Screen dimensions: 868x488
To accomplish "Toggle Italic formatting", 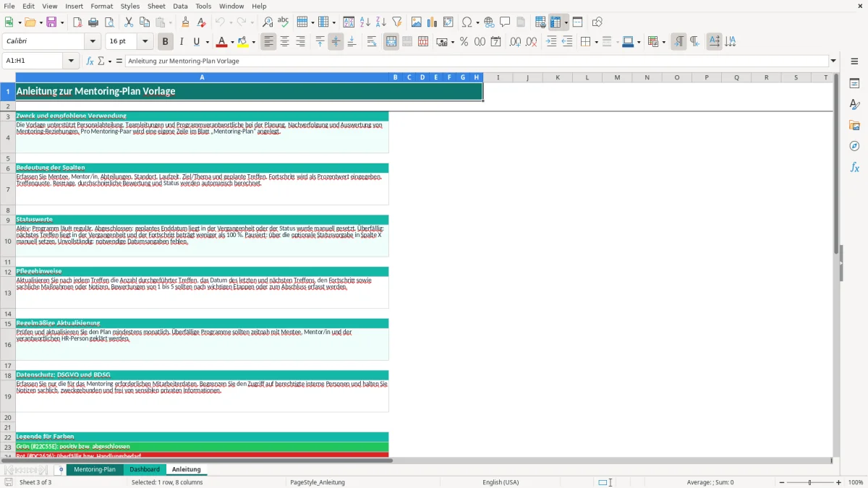I will coord(182,42).
